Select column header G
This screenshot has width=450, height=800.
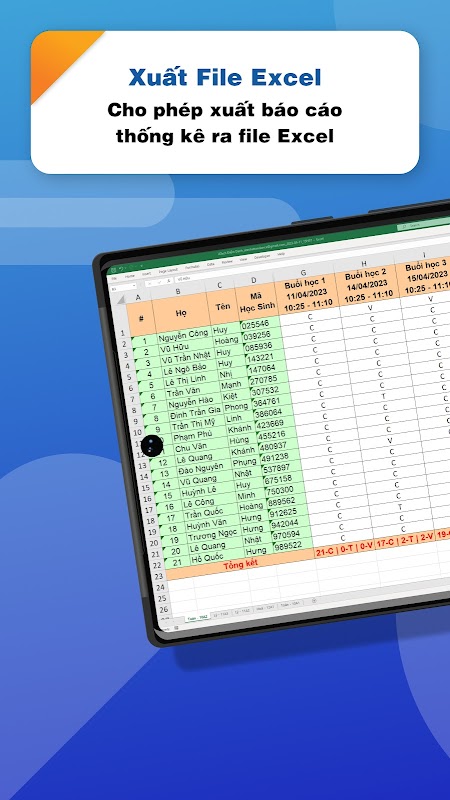pos(303,273)
